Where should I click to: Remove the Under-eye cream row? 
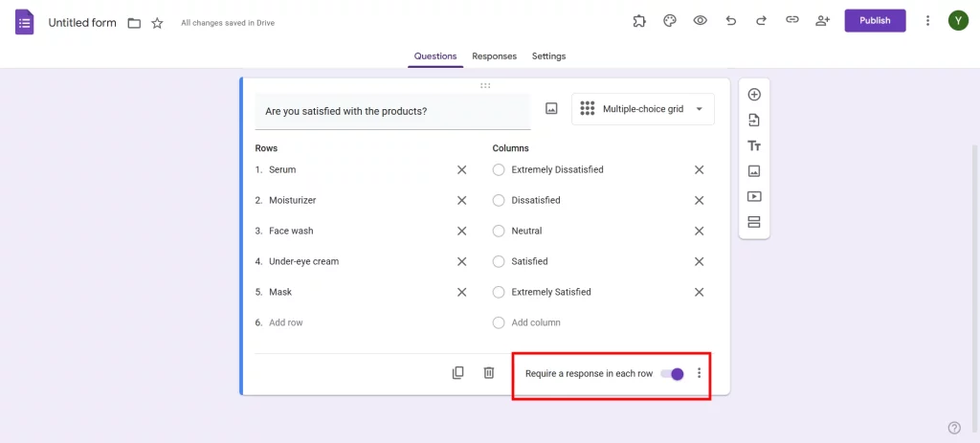point(462,261)
